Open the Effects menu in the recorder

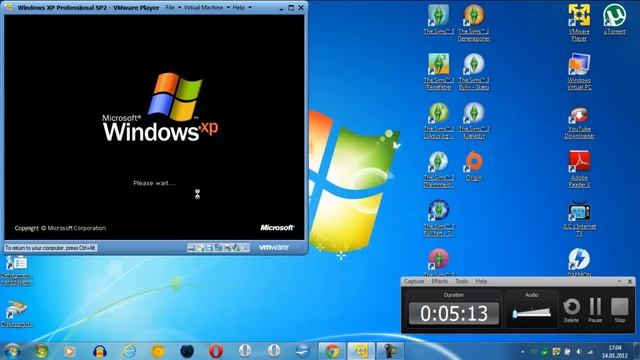440,281
